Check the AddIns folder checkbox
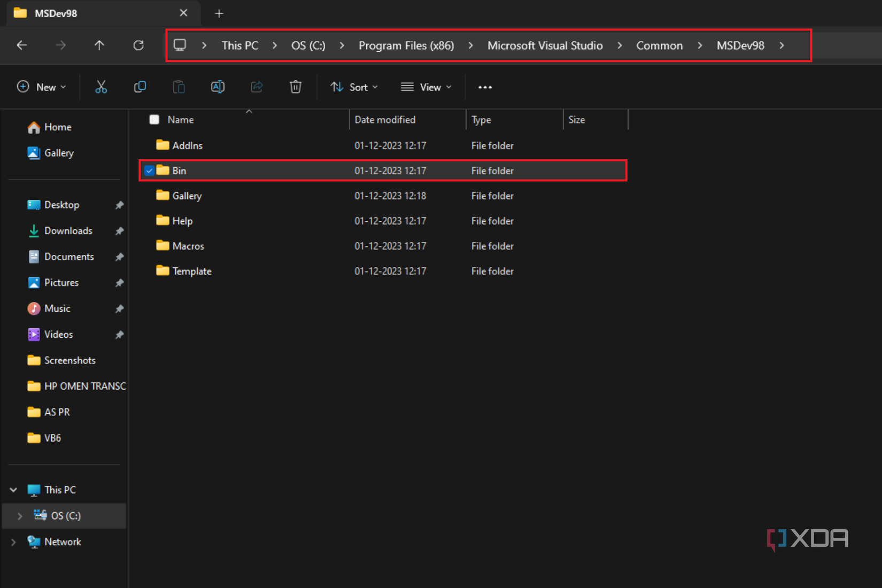 coord(149,145)
